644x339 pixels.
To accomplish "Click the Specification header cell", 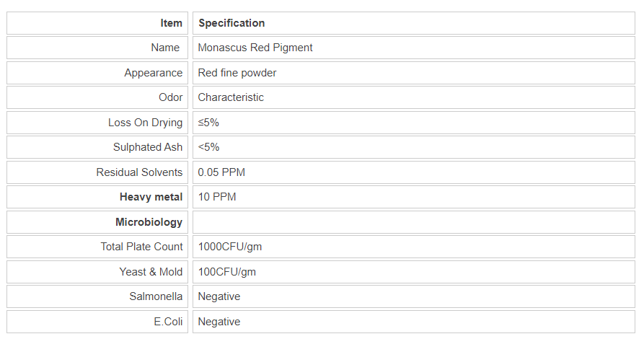I will point(231,23).
